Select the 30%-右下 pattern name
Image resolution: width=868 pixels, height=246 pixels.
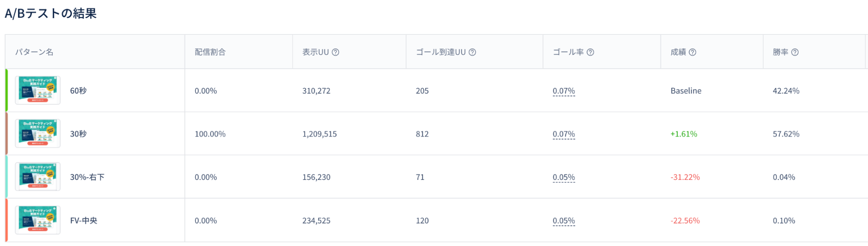point(87,177)
